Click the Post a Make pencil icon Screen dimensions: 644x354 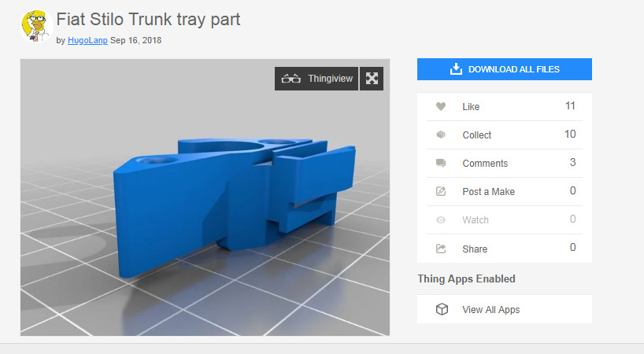[441, 191]
